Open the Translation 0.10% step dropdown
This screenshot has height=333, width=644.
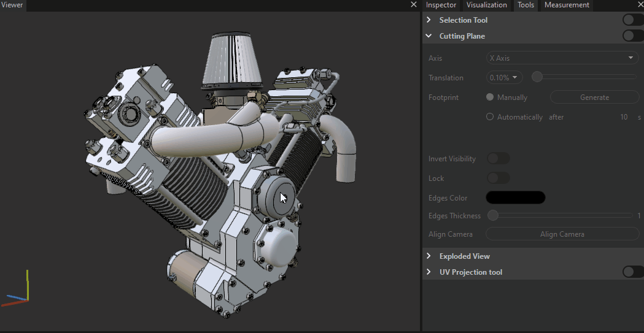[x=504, y=78]
